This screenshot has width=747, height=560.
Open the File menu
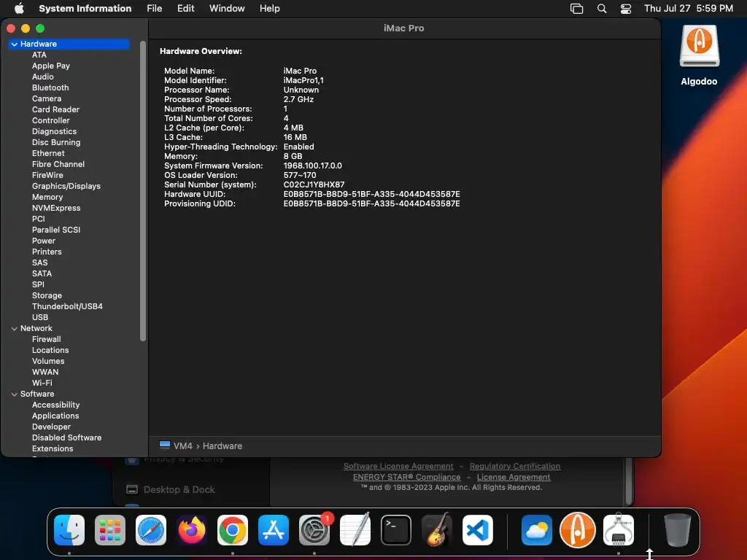[x=155, y=8]
